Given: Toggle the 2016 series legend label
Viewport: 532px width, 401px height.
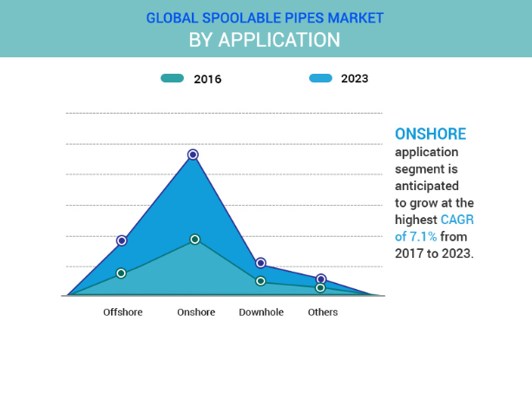Looking at the screenshot, I should [x=207, y=79].
